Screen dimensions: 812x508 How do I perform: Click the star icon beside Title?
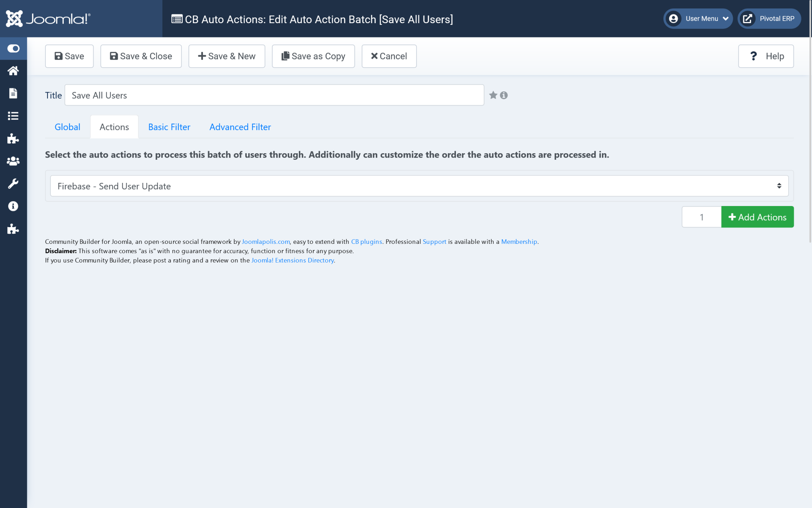[x=493, y=95]
